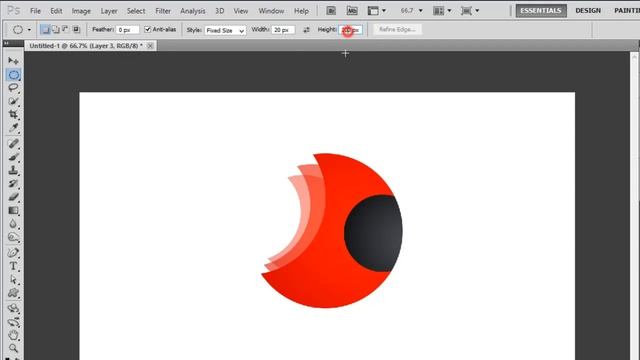
Task: Switch to the Painting workspace
Action: pos(627,11)
